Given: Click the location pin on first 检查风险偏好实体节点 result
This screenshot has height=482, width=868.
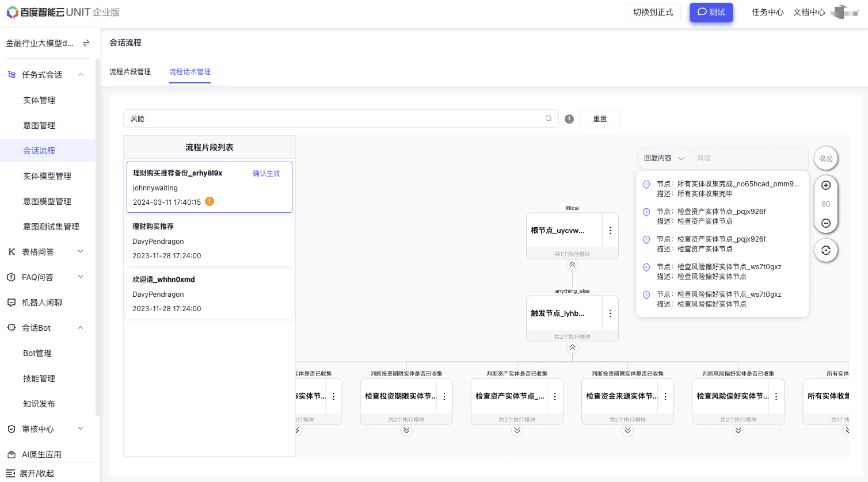Looking at the screenshot, I should click(646, 267).
